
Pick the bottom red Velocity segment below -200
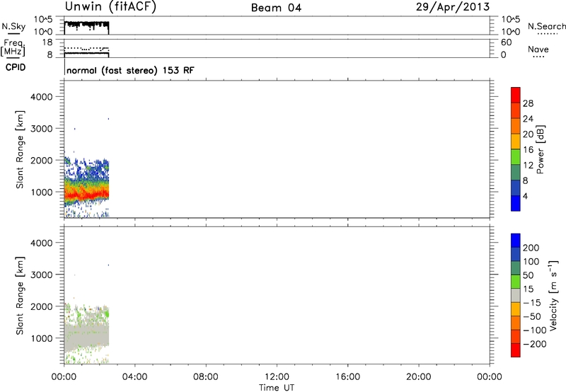click(x=516, y=350)
